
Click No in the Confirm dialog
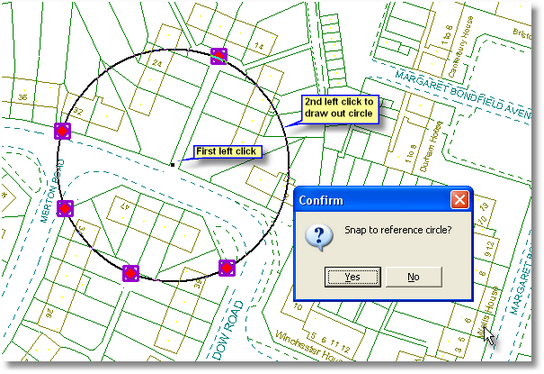coord(414,277)
